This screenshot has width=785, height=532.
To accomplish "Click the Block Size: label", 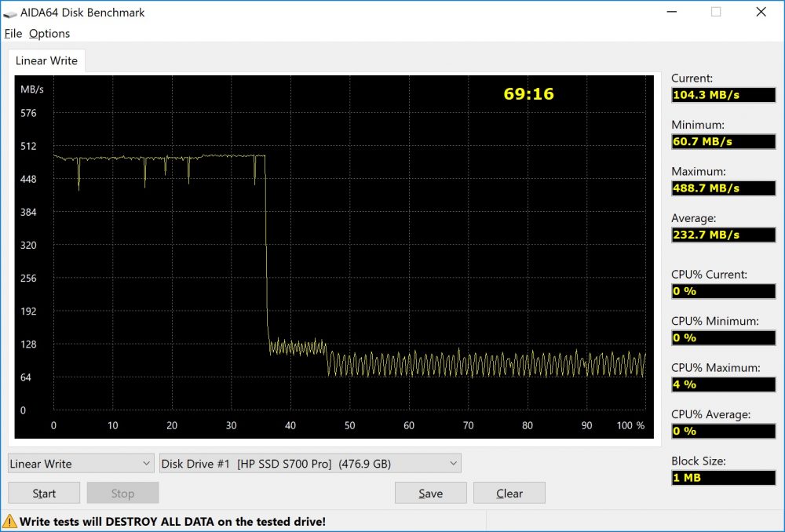I will pyautogui.click(x=699, y=461).
